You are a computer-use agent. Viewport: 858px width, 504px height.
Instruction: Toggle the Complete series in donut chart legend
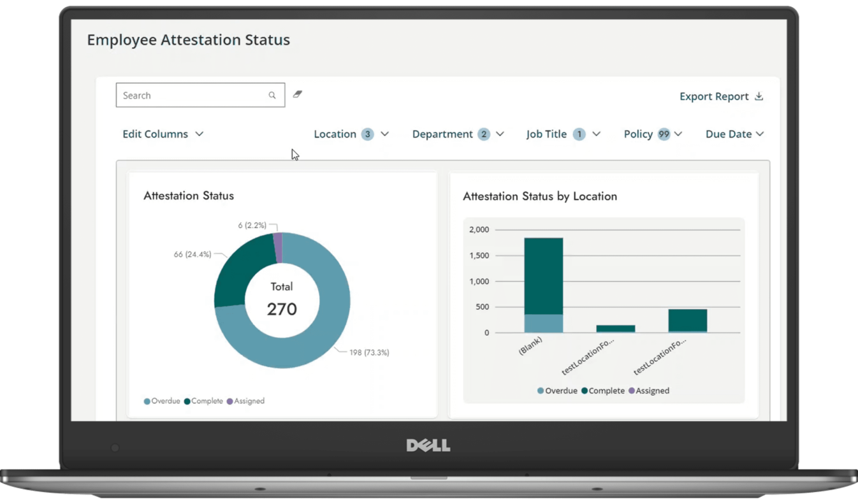click(186, 401)
